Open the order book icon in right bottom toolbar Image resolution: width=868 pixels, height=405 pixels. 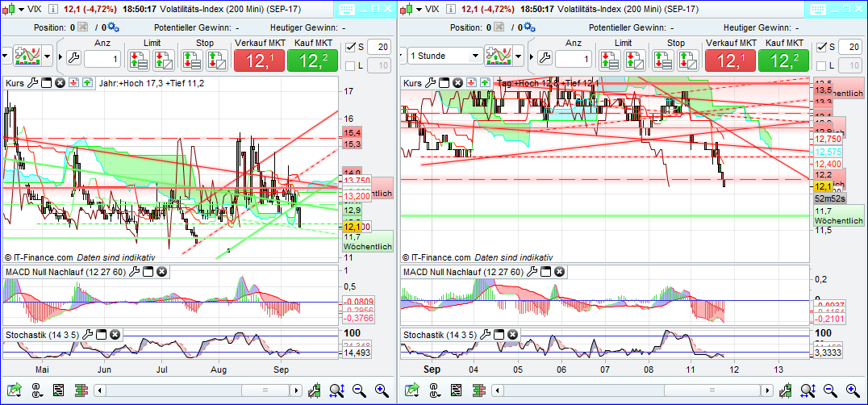click(x=479, y=390)
